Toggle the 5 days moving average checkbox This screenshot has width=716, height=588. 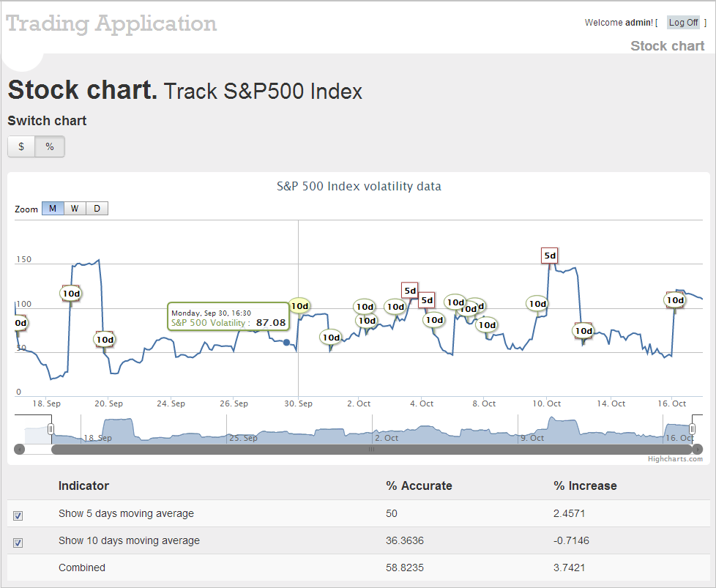(18, 516)
